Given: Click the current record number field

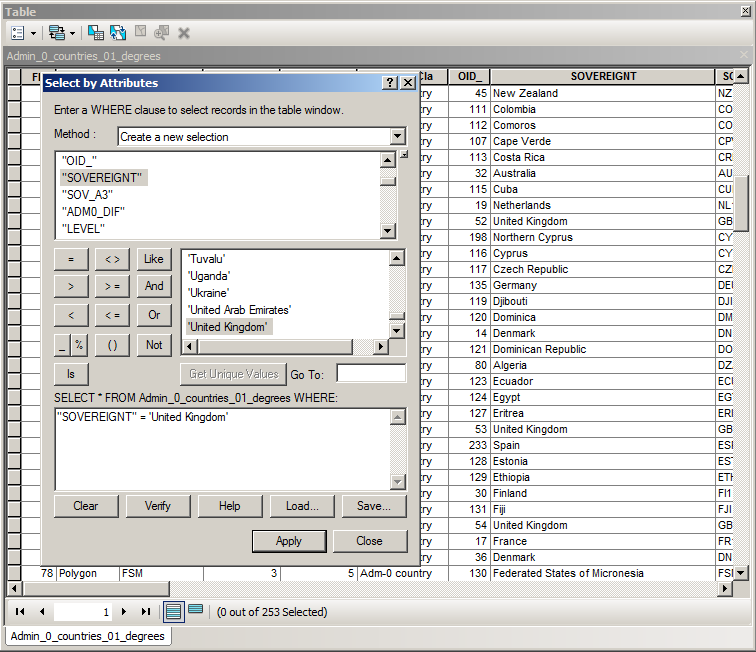Looking at the screenshot, I should [82, 612].
